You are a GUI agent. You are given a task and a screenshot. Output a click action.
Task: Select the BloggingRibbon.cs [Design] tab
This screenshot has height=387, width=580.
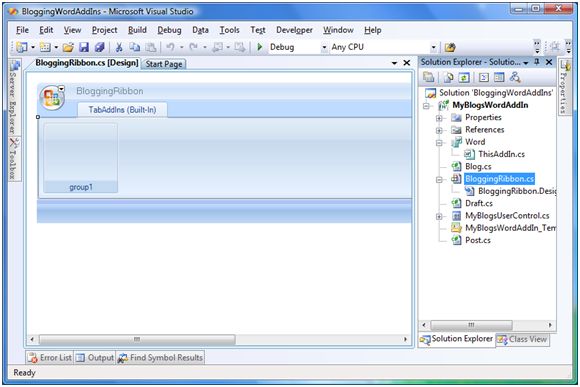point(87,63)
